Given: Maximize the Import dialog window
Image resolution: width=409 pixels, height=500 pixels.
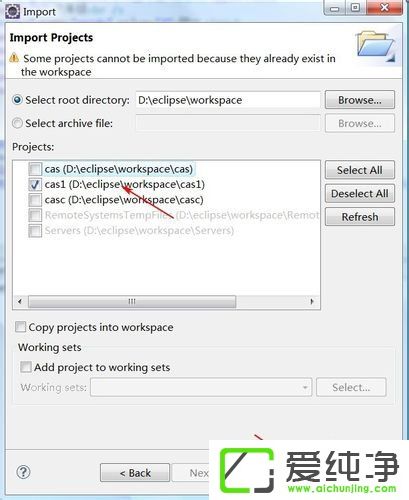Looking at the screenshot, I should (x=355, y=7).
